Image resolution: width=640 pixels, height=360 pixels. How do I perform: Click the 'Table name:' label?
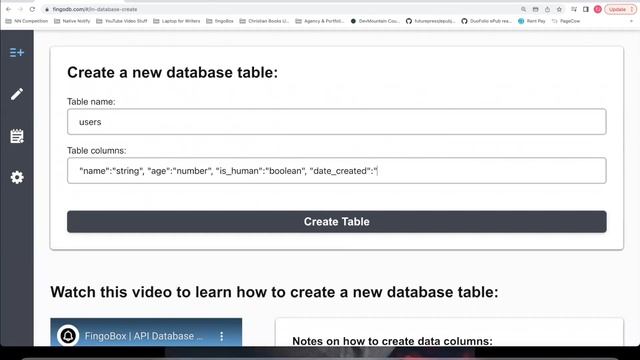(x=91, y=102)
